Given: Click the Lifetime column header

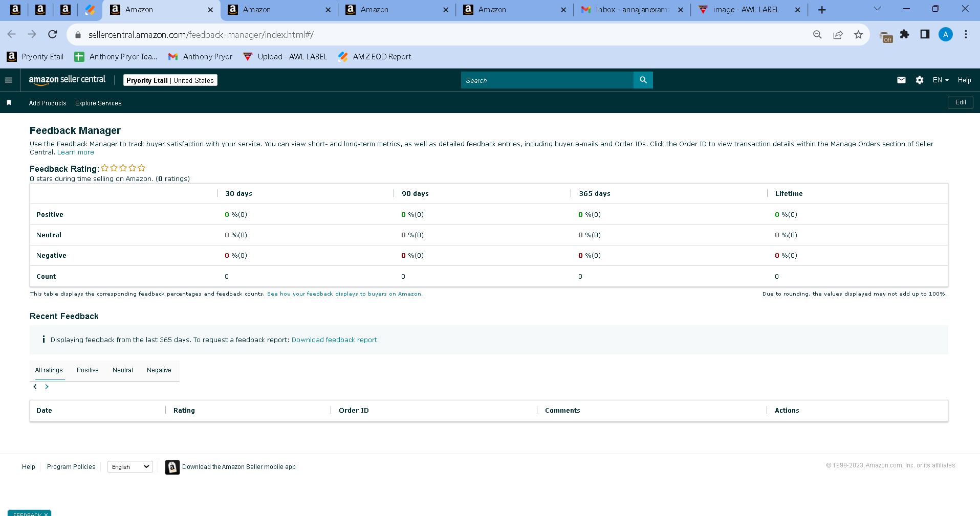Looking at the screenshot, I should click(789, 194).
